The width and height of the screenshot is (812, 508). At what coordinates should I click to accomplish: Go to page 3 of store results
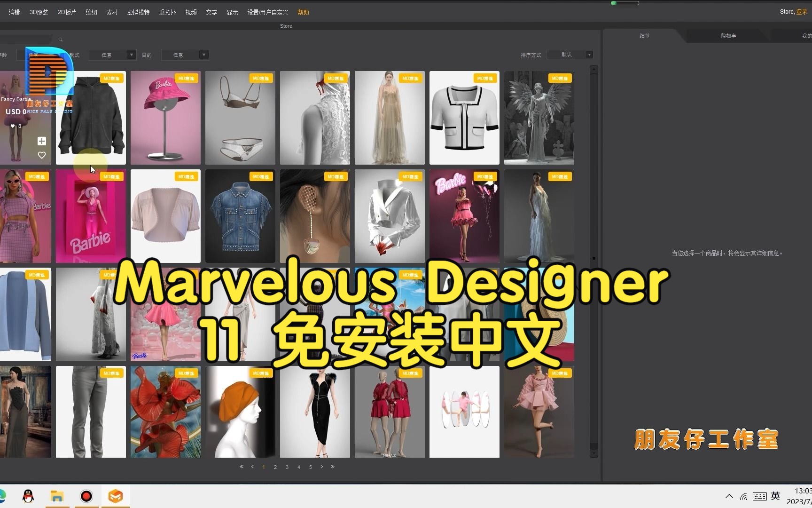point(287,467)
